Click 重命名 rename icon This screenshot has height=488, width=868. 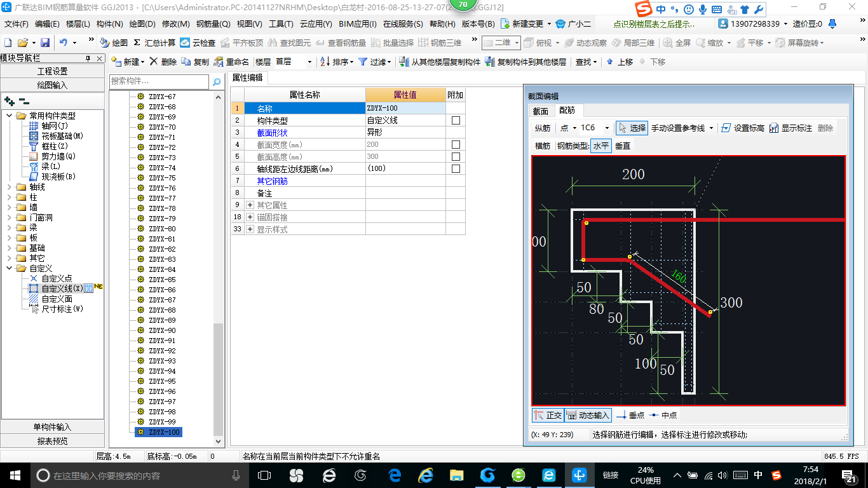(x=232, y=62)
